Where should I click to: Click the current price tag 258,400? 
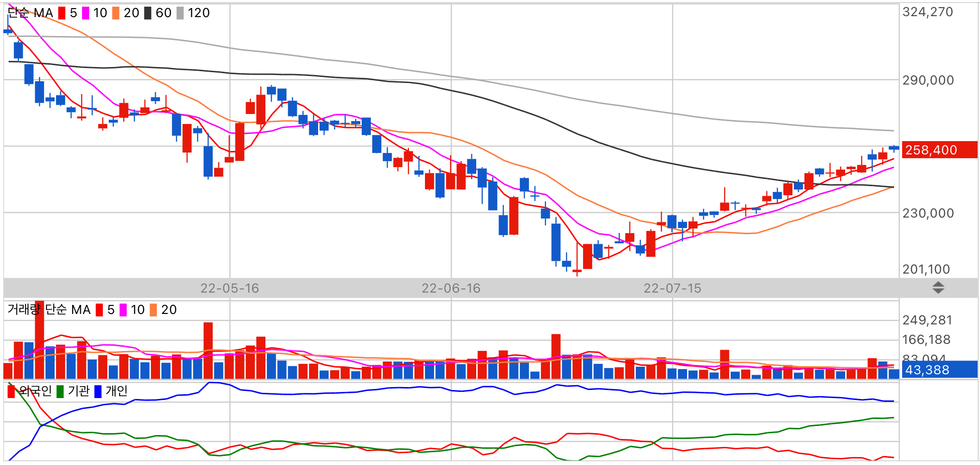(x=939, y=150)
